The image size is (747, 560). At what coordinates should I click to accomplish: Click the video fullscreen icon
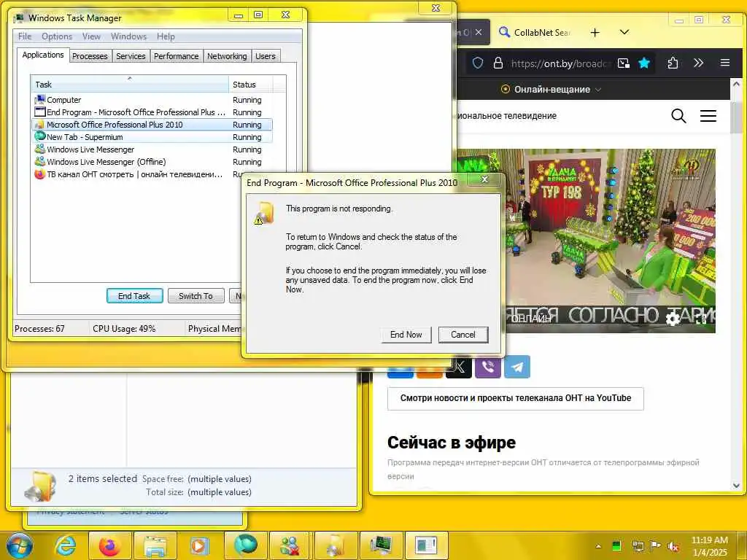click(700, 319)
